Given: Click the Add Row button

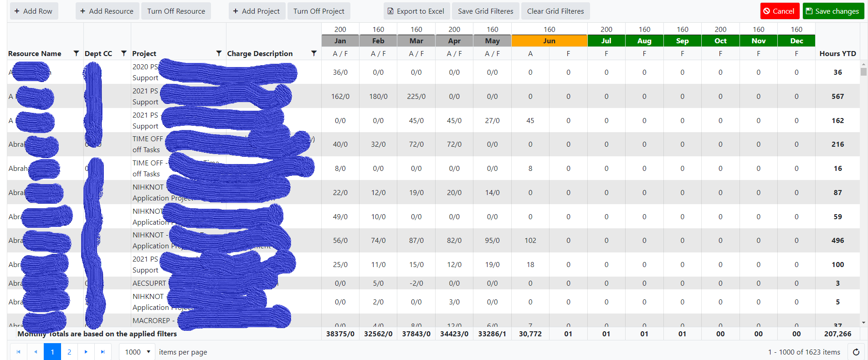Looking at the screenshot, I should point(33,11).
